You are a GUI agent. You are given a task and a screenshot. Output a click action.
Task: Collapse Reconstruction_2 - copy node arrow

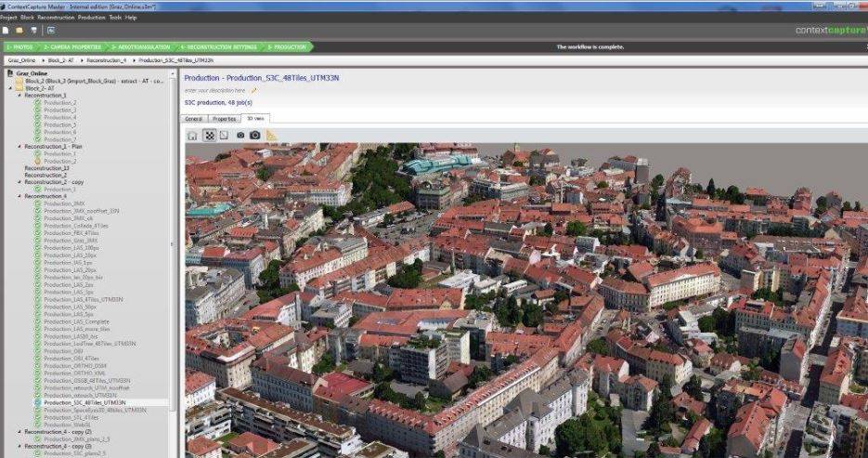click(19, 182)
